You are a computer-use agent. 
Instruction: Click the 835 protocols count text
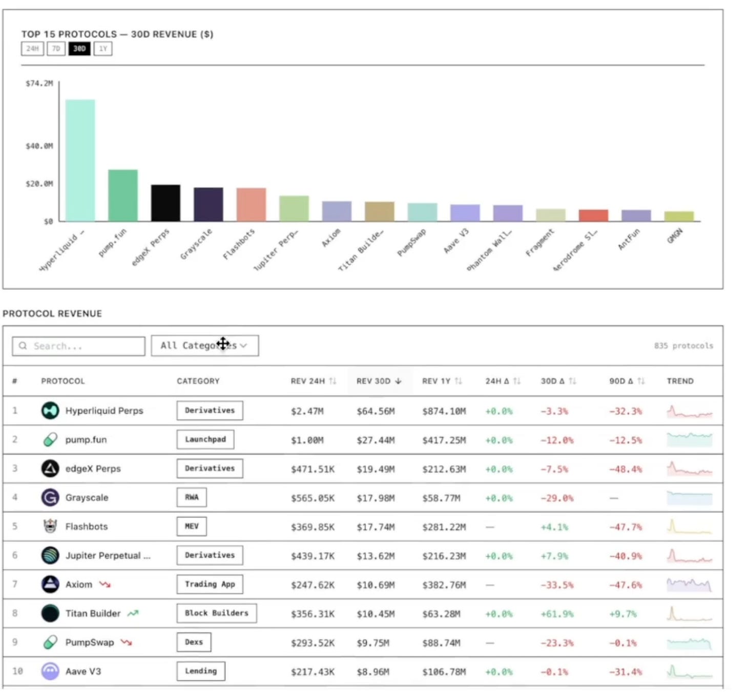click(683, 346)
